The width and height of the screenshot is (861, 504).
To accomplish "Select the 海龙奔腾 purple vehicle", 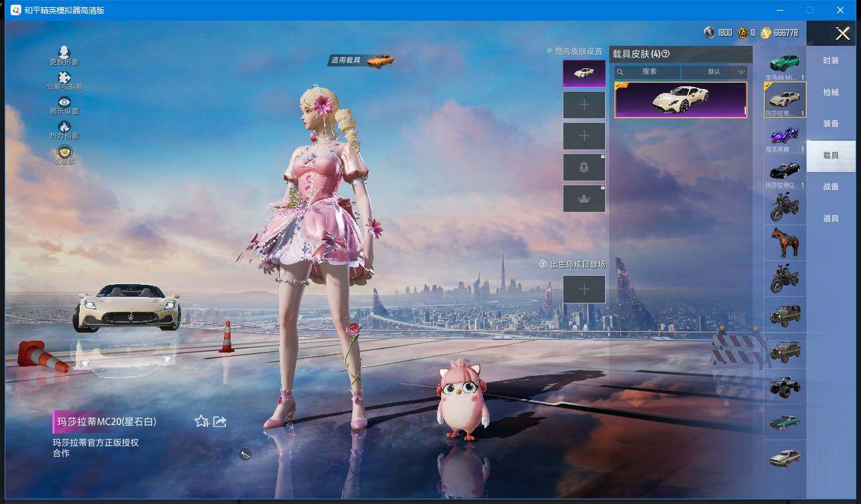I will click(785, 135).
